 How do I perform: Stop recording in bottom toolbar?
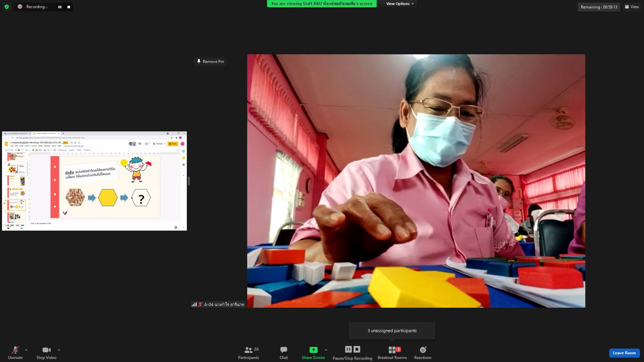point(357,349)
